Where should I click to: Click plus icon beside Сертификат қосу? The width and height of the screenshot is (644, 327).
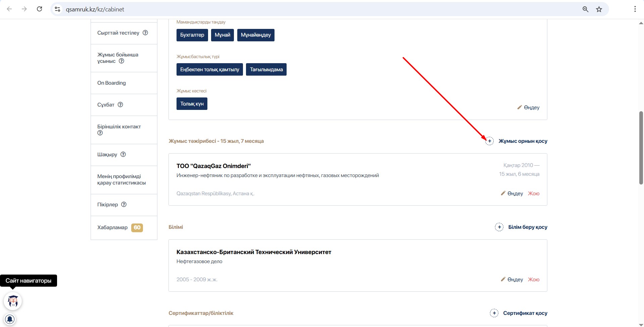coord(494,313)
